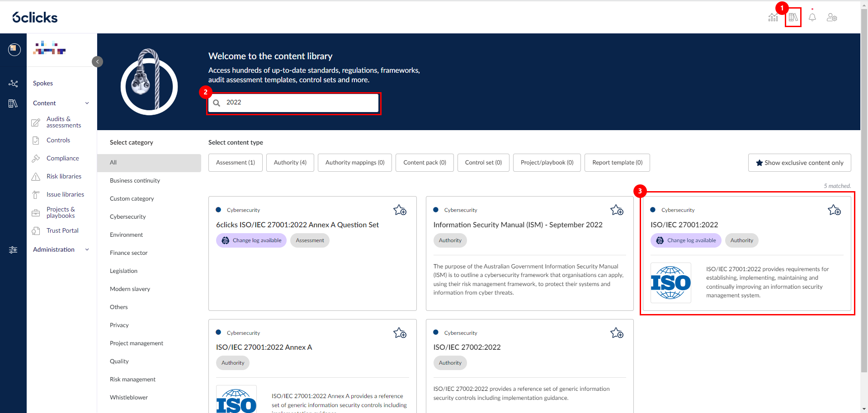This screenshot has height=413, width=868.
Task: Open Spokes in the sidebar
Action: (x=43, y=84)
